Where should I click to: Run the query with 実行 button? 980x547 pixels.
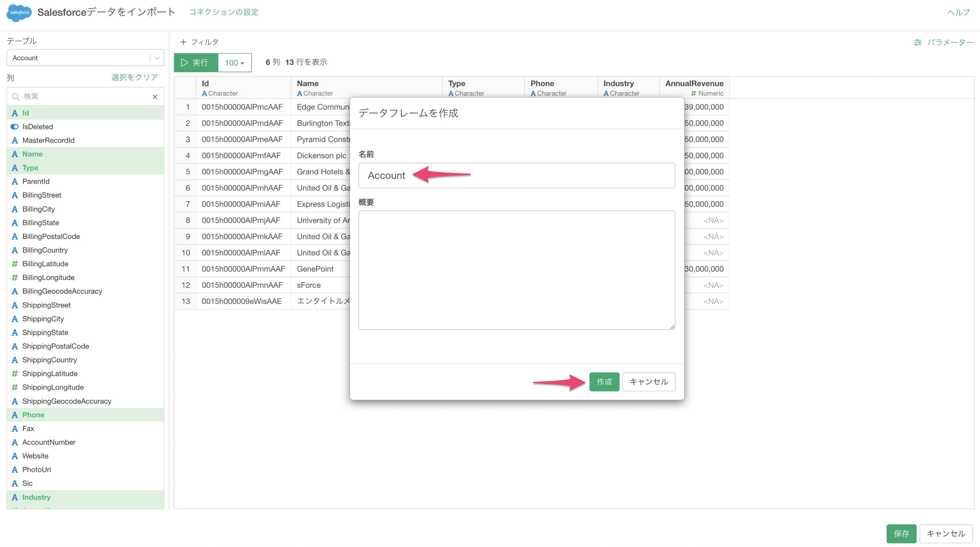pos(196,62)
